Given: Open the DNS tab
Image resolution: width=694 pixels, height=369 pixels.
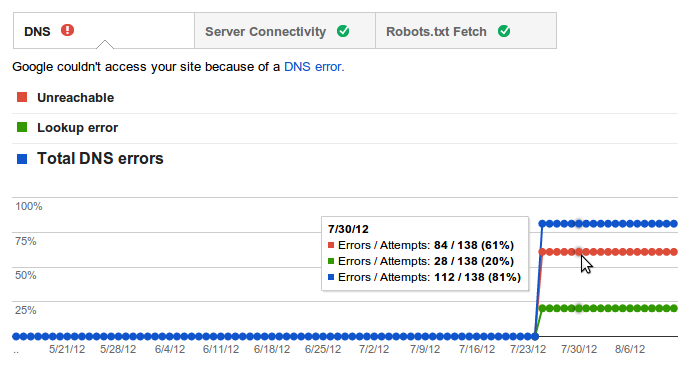Looking at the screenshot, I should (x=104, y=31).
